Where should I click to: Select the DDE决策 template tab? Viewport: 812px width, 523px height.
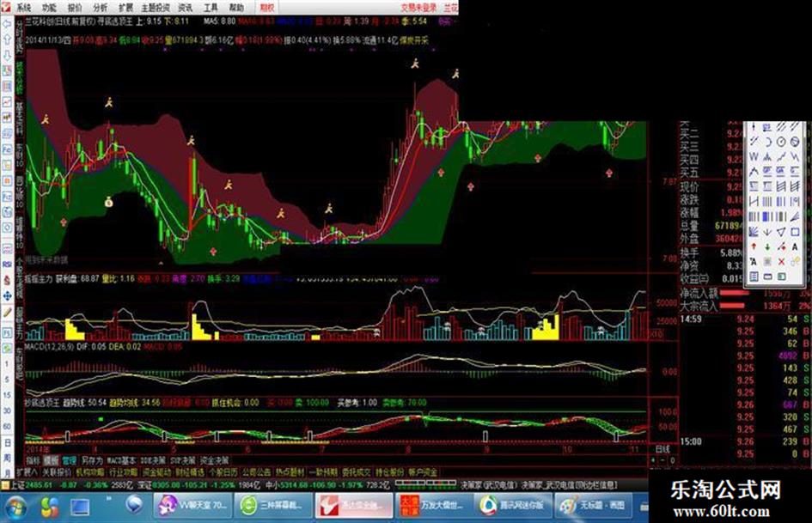(x=153, y=460)
